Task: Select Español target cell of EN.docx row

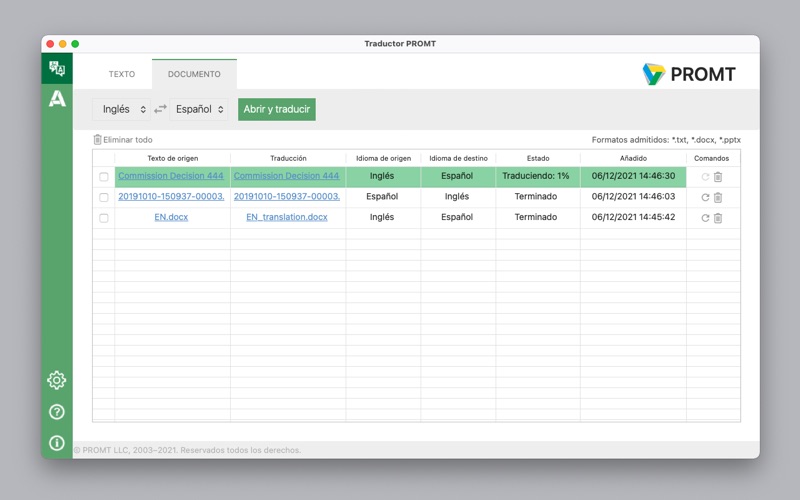Action: coord(457,217)
